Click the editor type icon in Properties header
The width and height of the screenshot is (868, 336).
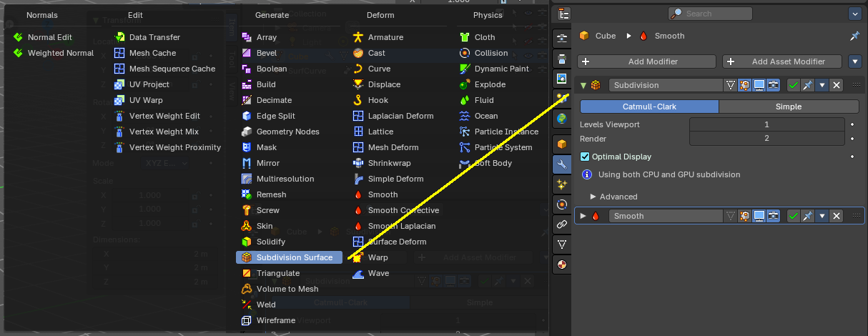pyautogui.click(x=563, y=14)
